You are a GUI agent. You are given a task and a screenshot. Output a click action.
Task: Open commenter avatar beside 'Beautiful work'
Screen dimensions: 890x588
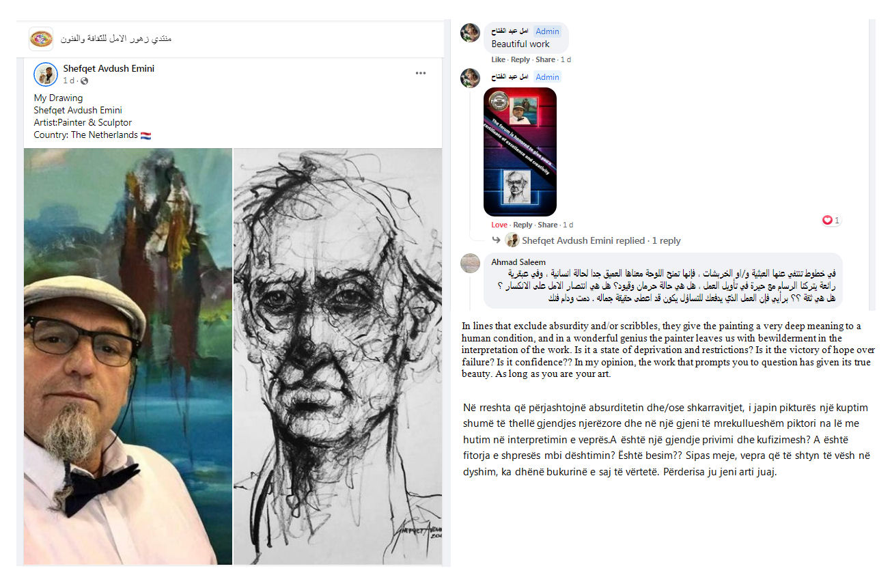pyautogui.click(x=470, y=33)
